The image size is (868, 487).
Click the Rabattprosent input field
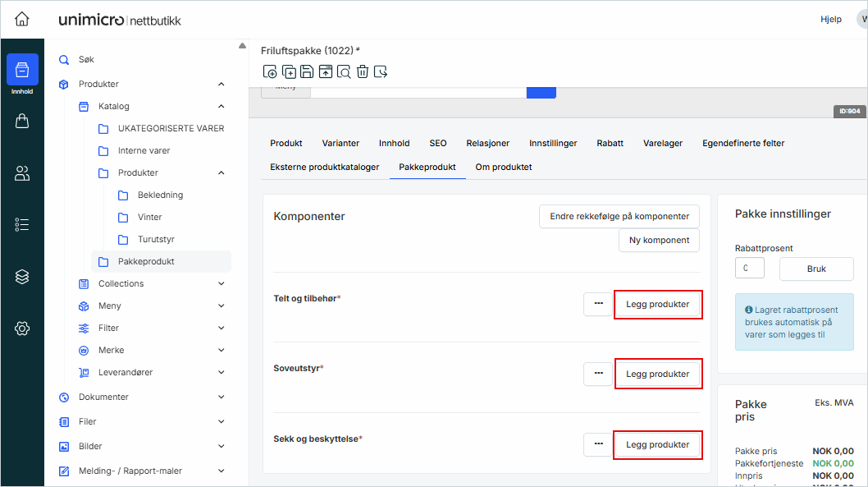pyautogui.click(x=749, y=269)
